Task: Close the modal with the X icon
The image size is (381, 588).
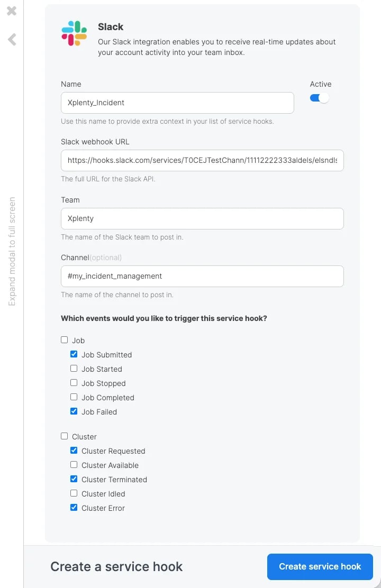Action: [x=12, y=11]
